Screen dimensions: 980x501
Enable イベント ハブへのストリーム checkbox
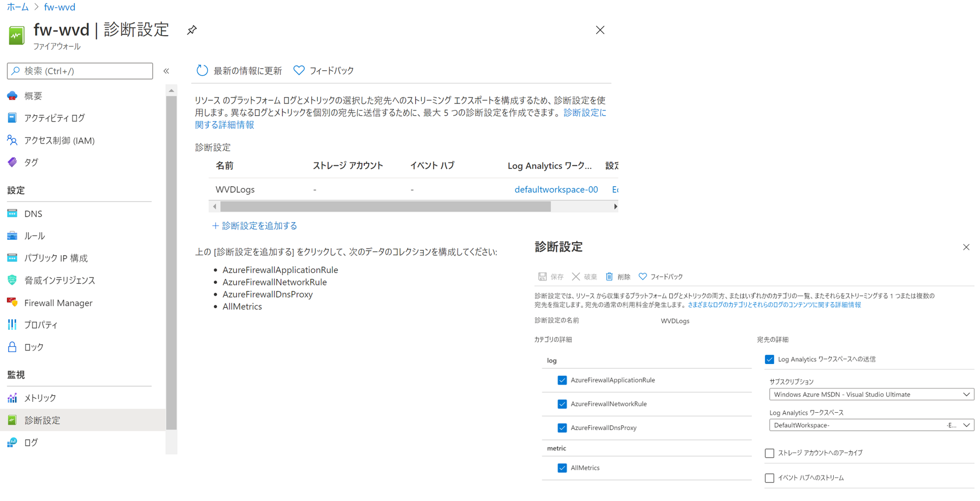[769, 478]
